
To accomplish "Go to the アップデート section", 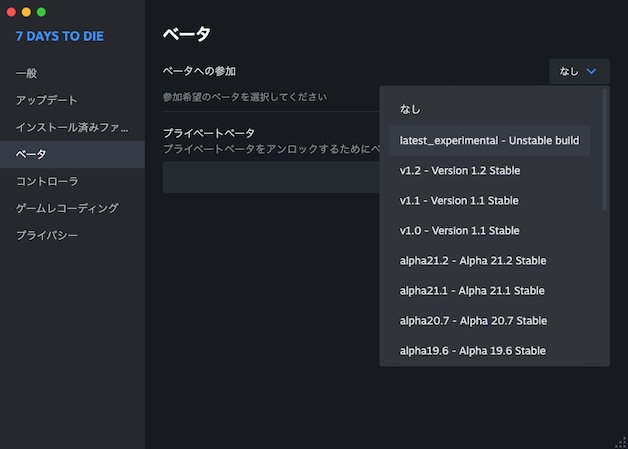I will pyautogui.click(x=46, y=100).
